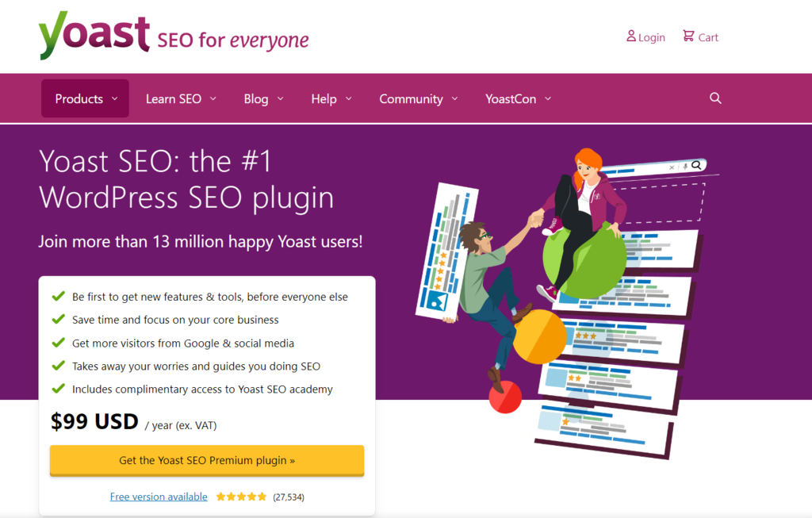Follow the 'Free version available' link
Viewport: 812px width, 518px height.
(159, 497)
